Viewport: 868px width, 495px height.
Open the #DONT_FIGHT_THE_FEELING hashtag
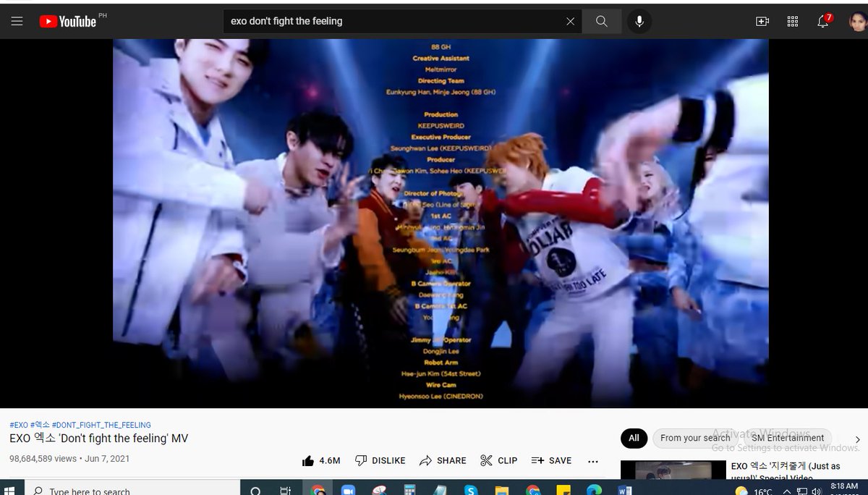tap(101, 425)
